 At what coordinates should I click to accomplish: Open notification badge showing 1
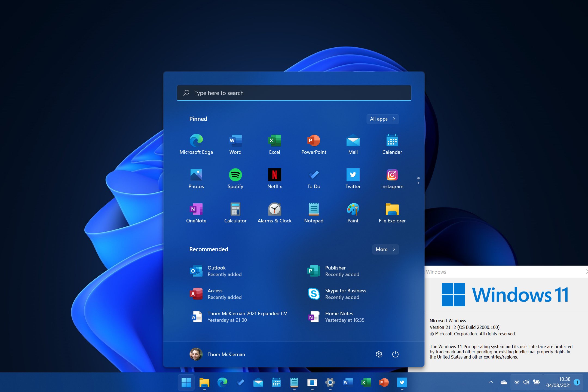click(577, 382)
